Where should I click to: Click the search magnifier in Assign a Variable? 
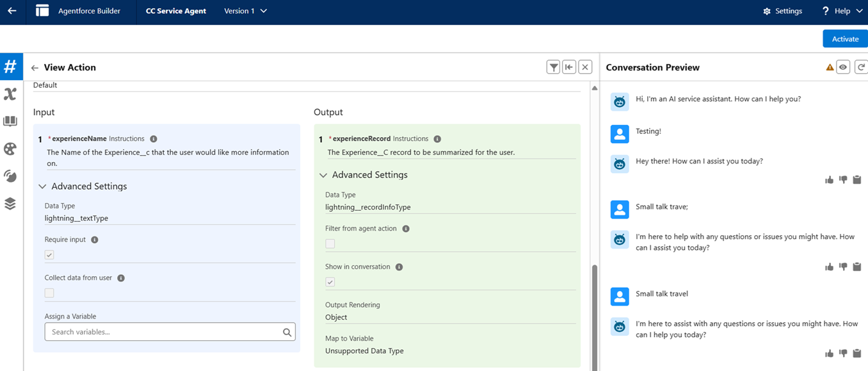pos(287,332)
